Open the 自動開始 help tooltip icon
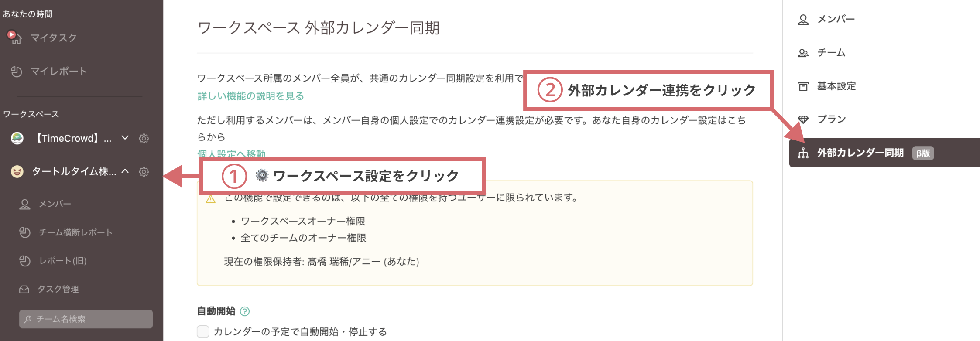980x341 pixels. pyautogui.click(x=245, y=311)
